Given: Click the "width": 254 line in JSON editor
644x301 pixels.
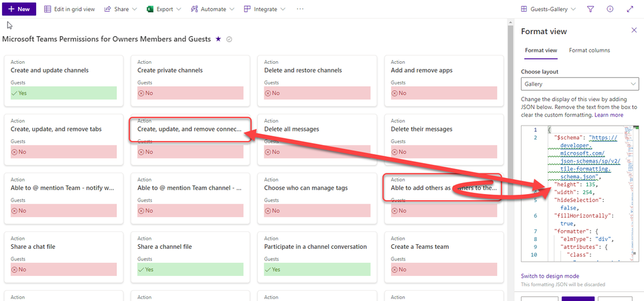Looking at the screenshot, I should [575, 192].
